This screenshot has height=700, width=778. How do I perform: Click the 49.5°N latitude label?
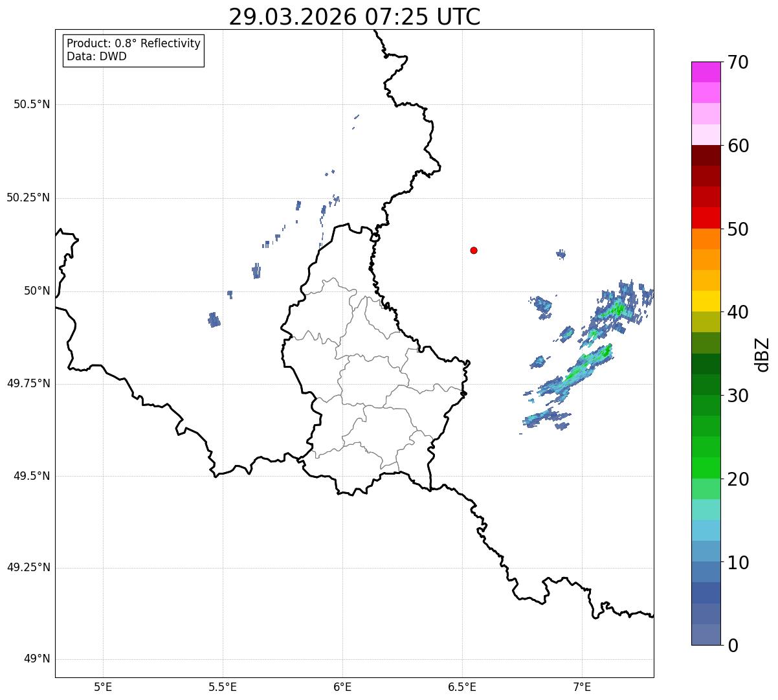[x=32, y=476]
